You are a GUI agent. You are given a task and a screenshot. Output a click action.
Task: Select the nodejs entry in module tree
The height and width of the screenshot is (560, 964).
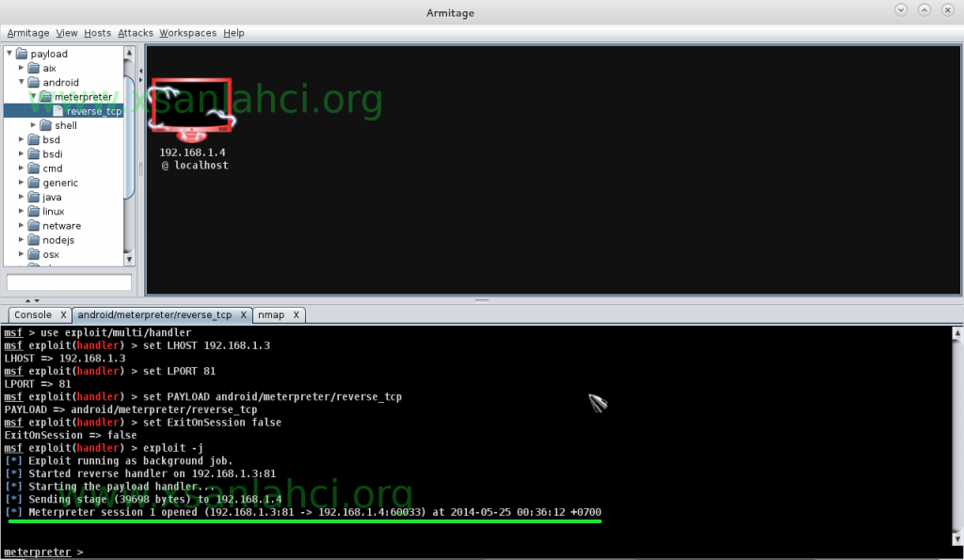pyautogui.click(x=58, y=240)
